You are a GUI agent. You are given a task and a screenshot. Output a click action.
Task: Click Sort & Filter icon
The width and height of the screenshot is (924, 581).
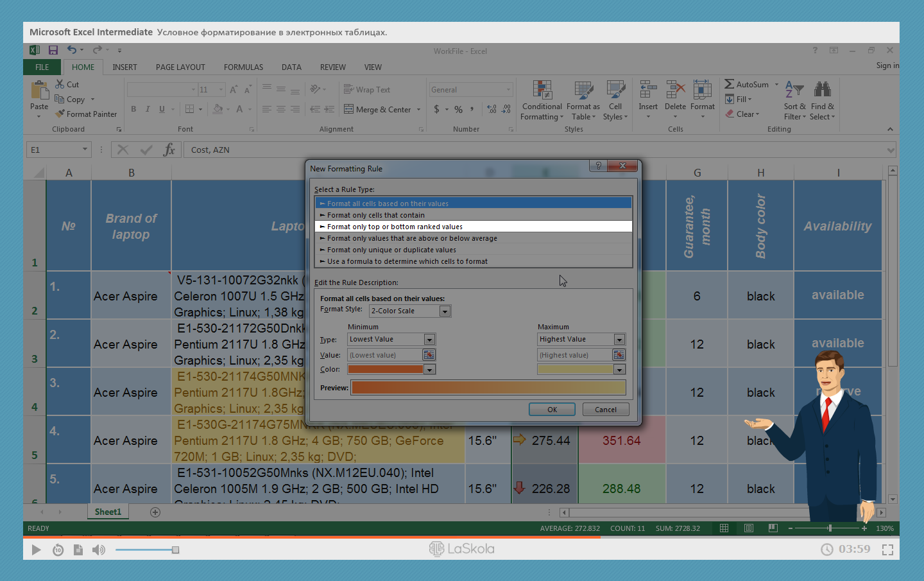794,91
